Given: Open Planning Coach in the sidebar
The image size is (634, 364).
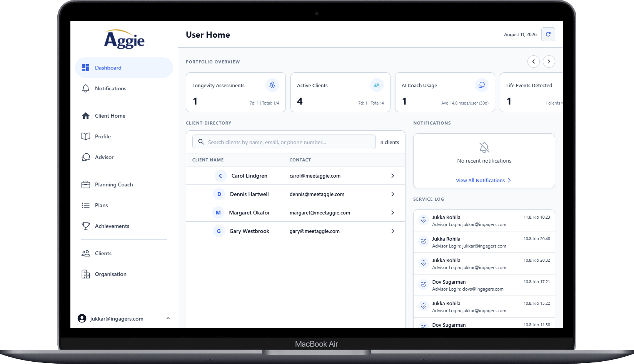Looking at the screenshot, I should [x=124, y=184].
